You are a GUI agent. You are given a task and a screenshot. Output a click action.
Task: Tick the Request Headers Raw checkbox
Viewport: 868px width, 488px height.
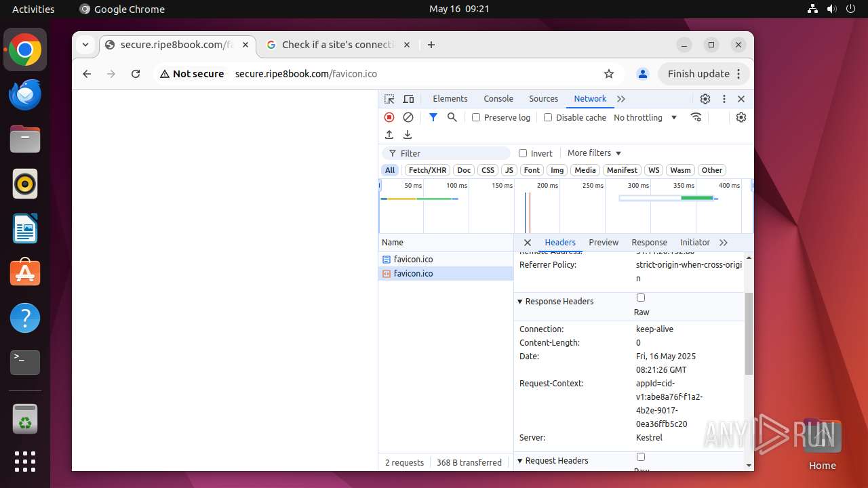641,457
